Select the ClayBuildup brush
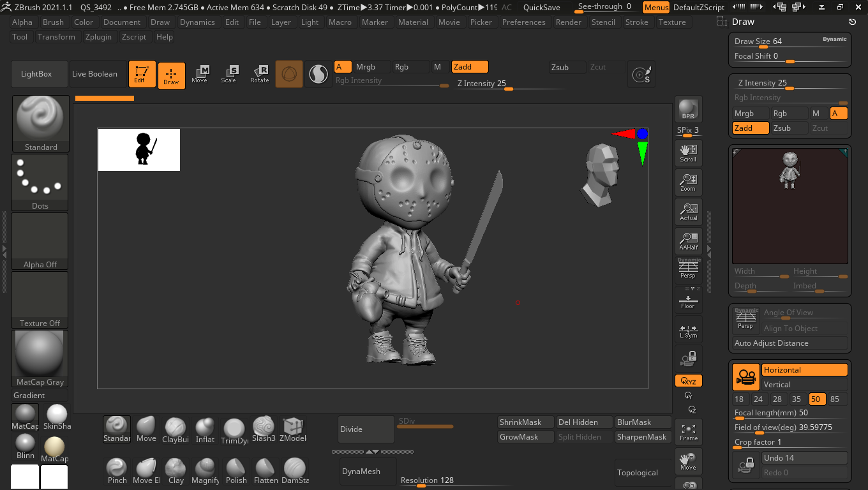868x490 pixels. click(x=176, y=429)
